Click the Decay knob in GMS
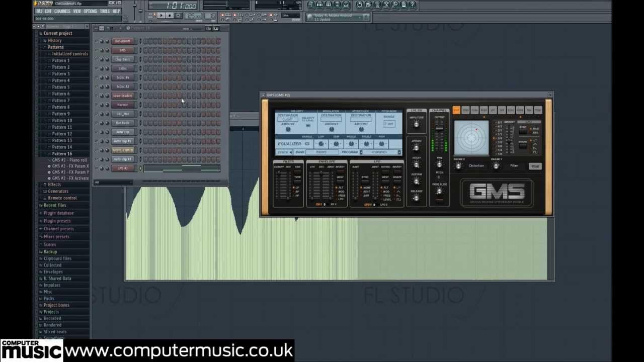Screen dimensions: 644x362 [x=416, y=165]
